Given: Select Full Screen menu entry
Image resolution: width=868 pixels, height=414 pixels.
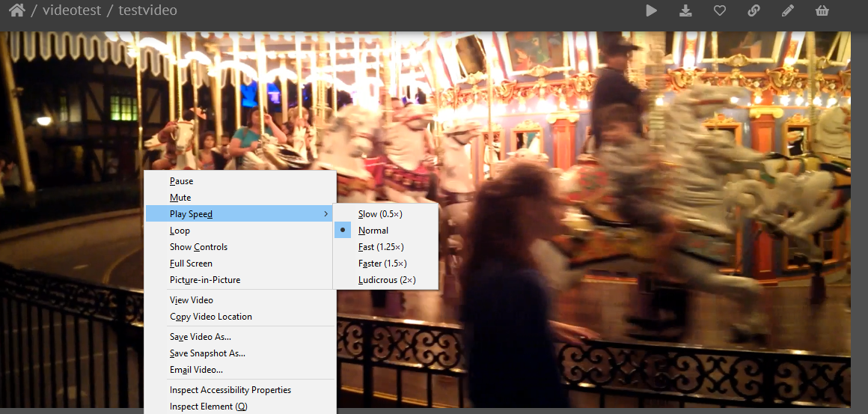Looking at the screenshot, I should [x=239, y=264].
